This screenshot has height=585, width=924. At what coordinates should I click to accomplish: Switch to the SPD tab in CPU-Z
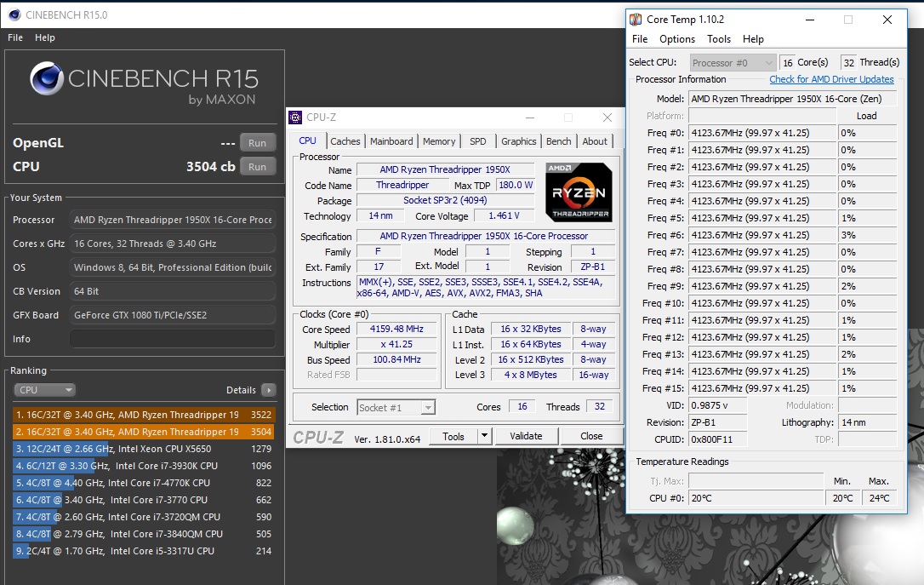(478, 141)
